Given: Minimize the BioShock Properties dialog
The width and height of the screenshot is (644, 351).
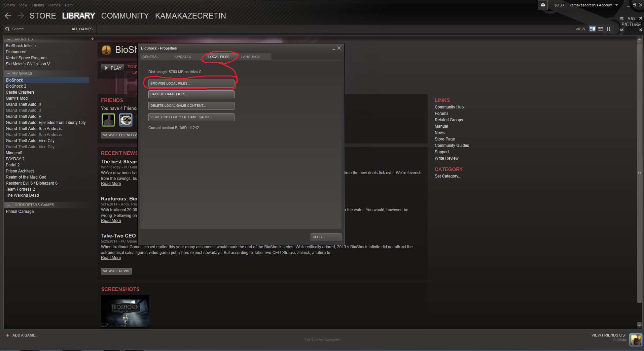Looking at the screenshot, I should pyautogui.click(x=334, y=49).
